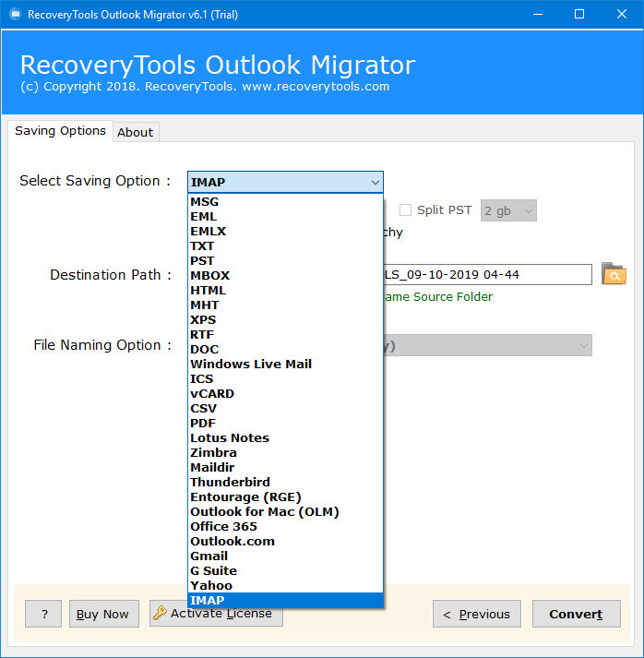Screen dimensions: 644x658
Task: Open the File Naming Option dropdown
Action: pyautogui.click(x=488, y=345)
